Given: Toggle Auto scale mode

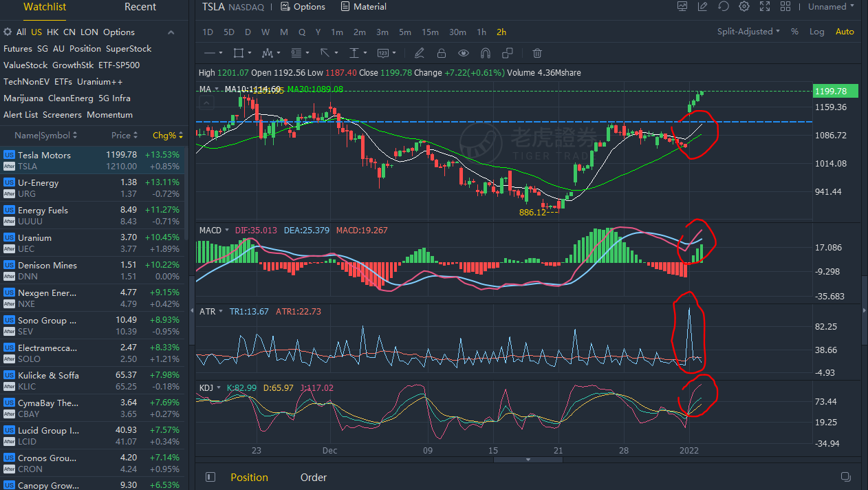Looking at the screenshot, I should pos(845,32).
